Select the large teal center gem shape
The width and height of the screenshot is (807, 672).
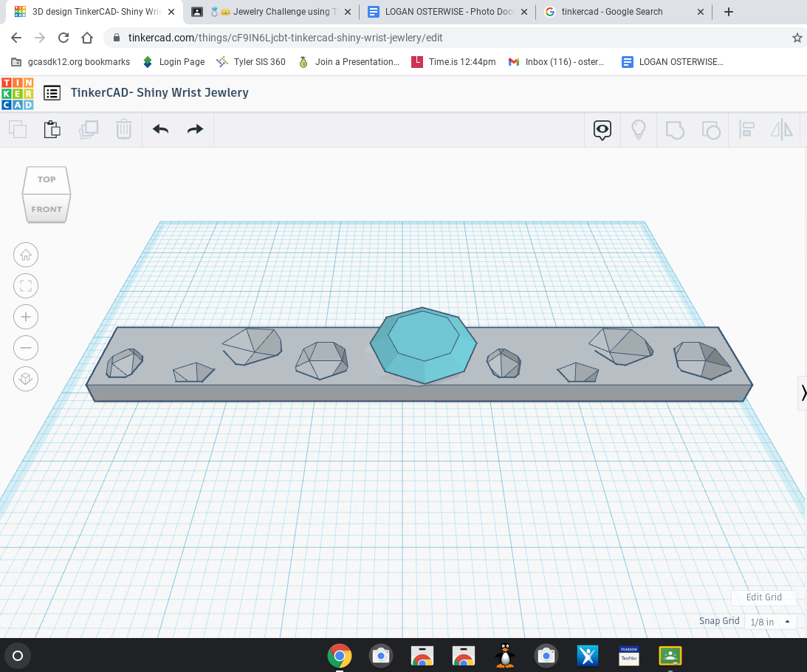pyautogui.click(x=423, y=345)
